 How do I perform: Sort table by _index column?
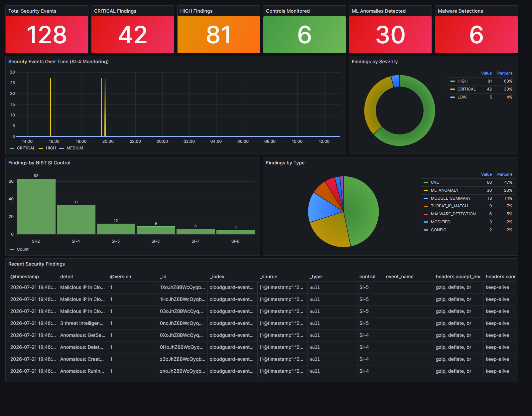pyautogui.click(x=217, y=277)
